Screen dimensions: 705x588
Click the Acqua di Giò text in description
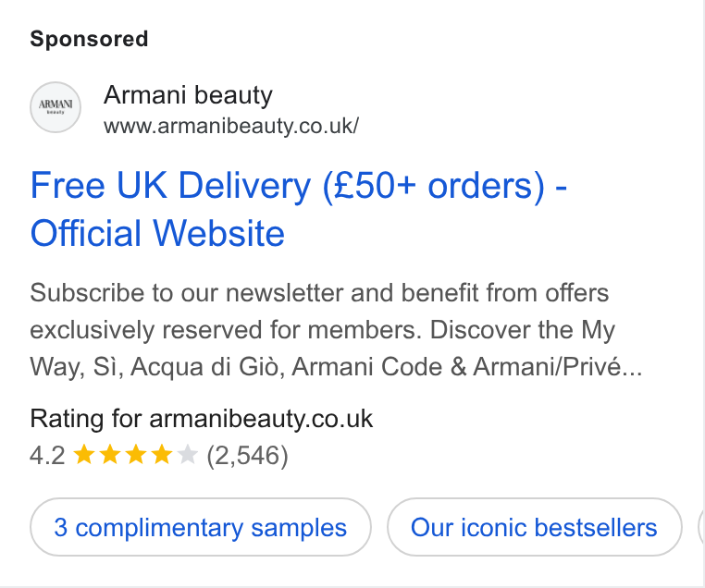[207, 367]
